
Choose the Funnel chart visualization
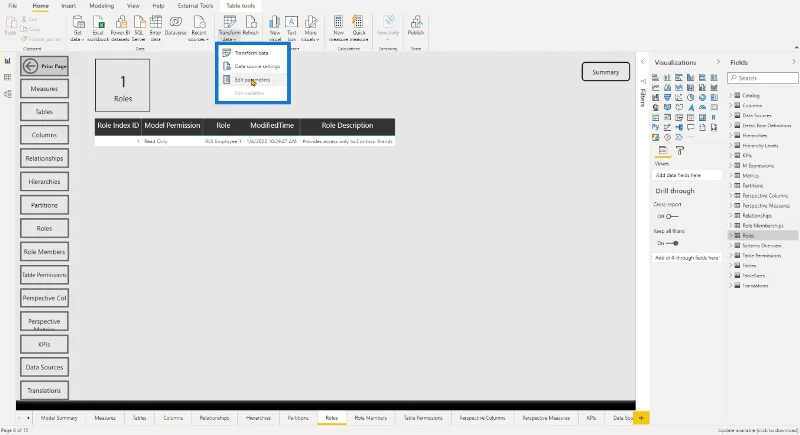[667, 97]
